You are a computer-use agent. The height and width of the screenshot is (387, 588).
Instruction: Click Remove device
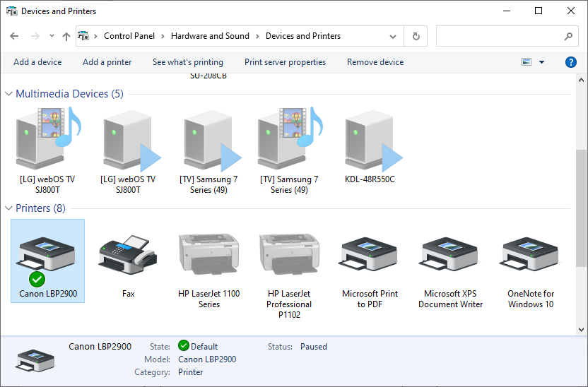coord(375,62)
